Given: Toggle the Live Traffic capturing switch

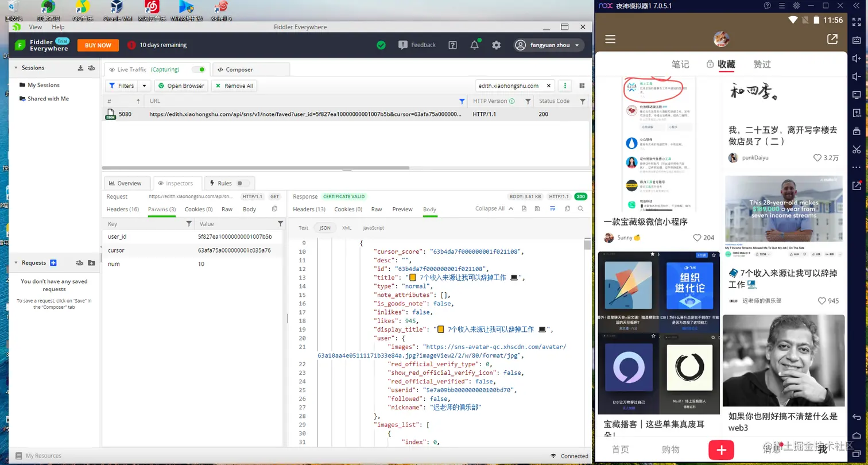Looking at the screenshot, I should pos(199,69).
